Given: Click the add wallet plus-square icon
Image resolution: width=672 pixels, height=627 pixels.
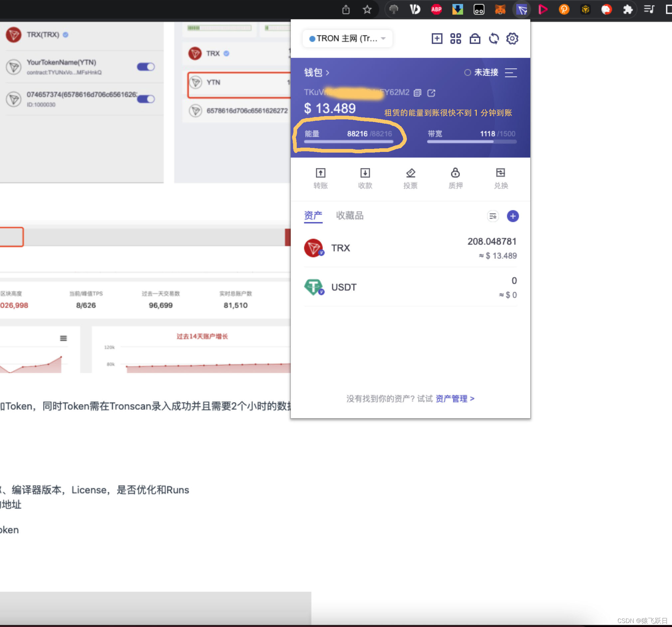Looking at the screenshot, I should click(x=437, y=39).
